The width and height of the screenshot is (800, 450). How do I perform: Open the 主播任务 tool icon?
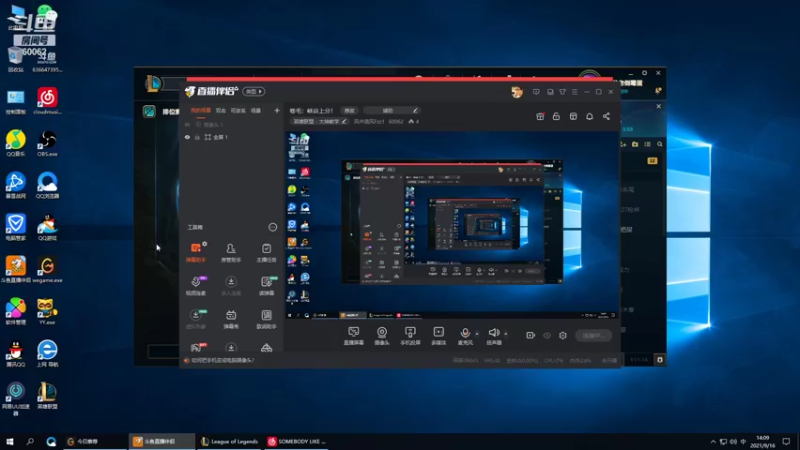[266, 253]
